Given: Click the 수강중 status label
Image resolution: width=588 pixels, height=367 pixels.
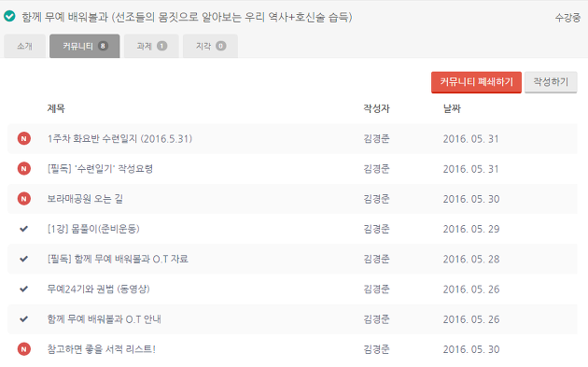Looking at the screenshot, I should pyautogui.click(x=567, y=17).
